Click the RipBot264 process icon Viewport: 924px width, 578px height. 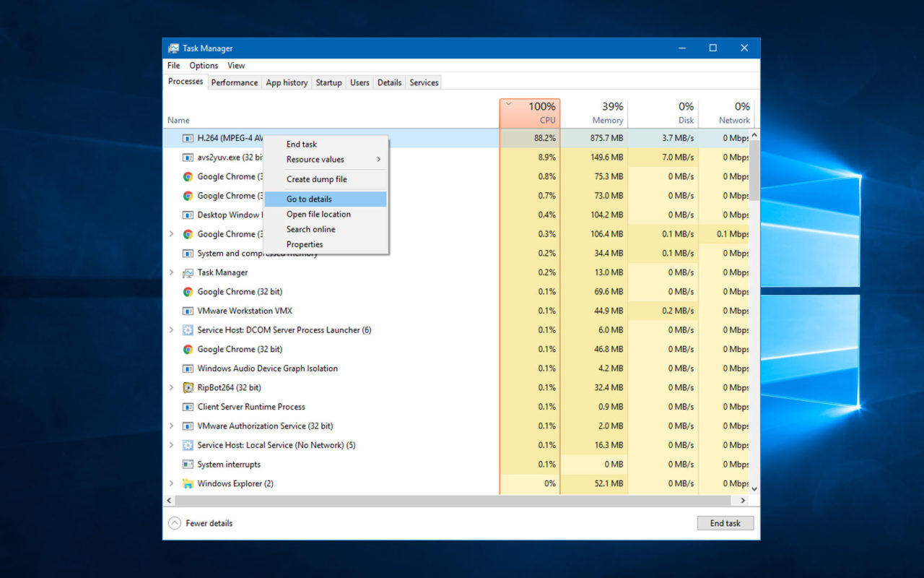[x=188, y=388]
